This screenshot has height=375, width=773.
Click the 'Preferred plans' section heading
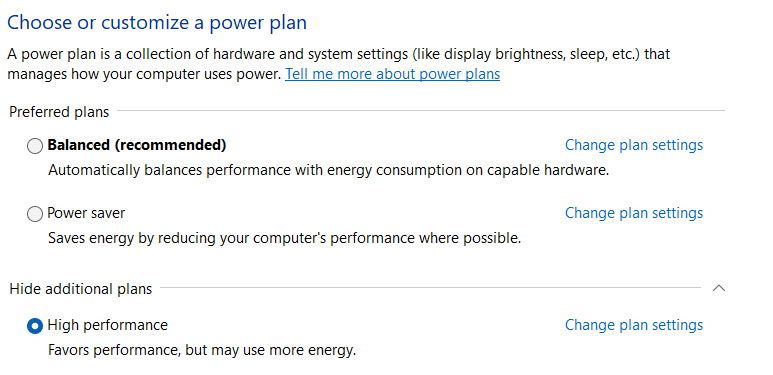coord(59,112)
